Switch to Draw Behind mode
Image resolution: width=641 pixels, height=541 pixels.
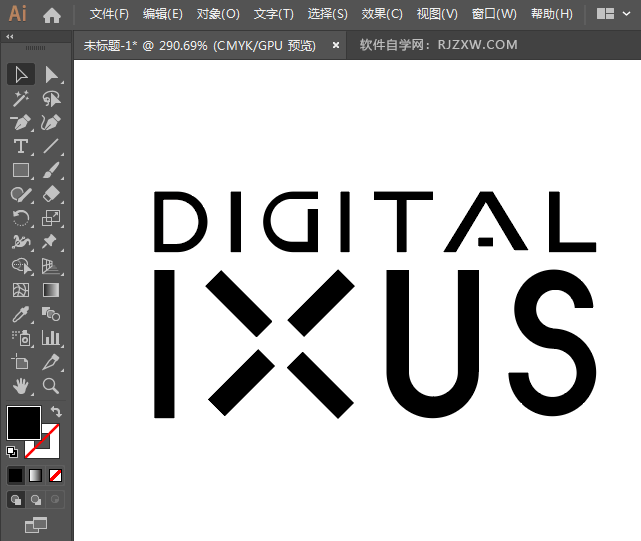[36, 500]
